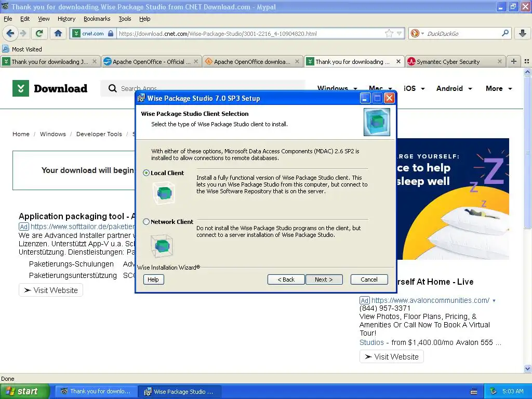Click the page scrollbar down arrow
Image resolution: width=532 pixels, height=399 pixels.
[x=527, y=368]
